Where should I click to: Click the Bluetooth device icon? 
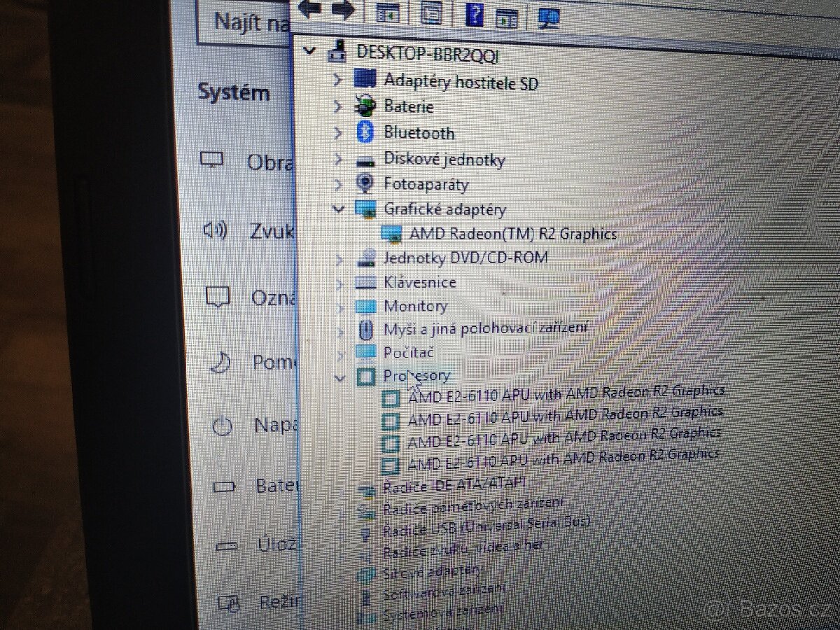[x=365, y=132]
